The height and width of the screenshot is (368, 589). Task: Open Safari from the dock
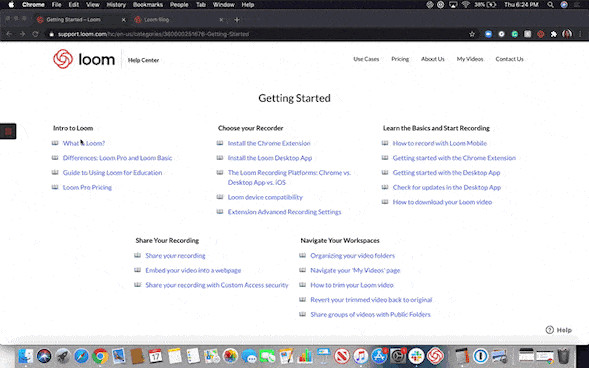pos(81,355)
